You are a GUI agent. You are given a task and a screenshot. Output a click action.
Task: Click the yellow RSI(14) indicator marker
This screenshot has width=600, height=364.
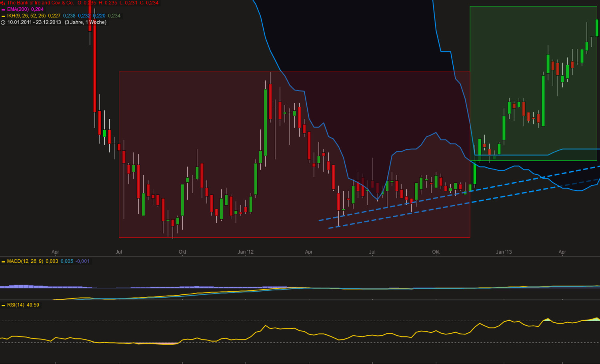point(3,305)
